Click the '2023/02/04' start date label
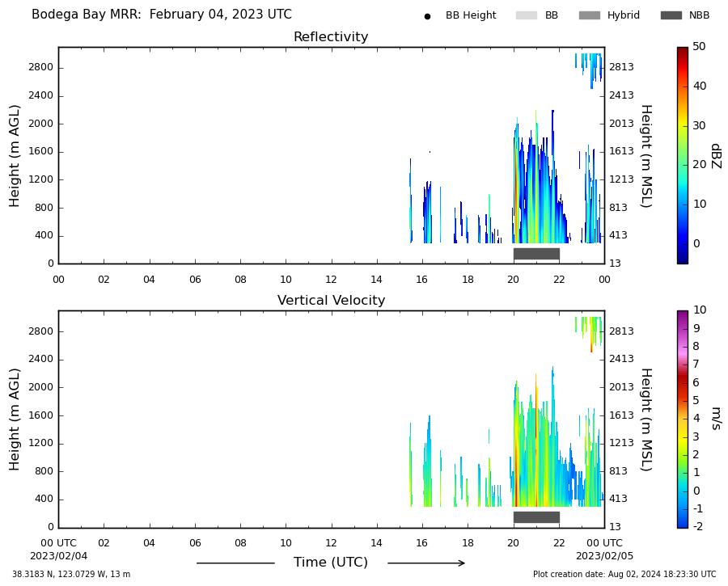 coord(58,556)
